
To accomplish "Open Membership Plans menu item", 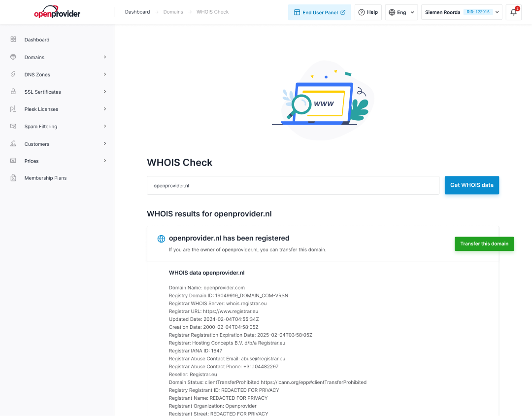I will [45, 178].
